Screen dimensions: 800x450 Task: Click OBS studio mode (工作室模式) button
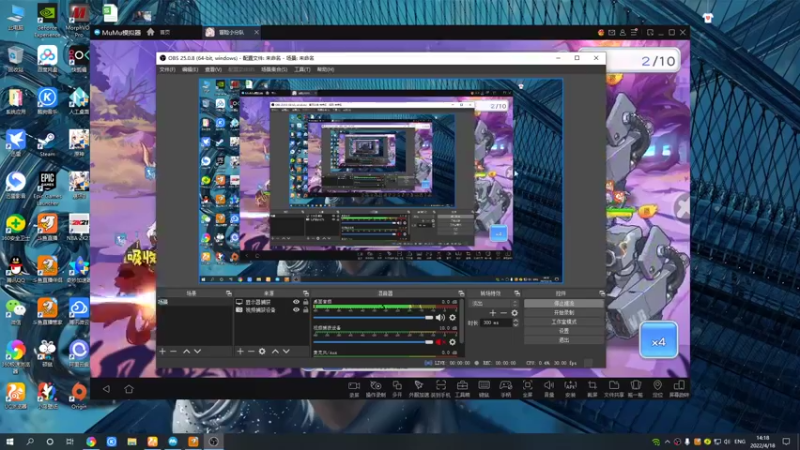pyautogui.click(x=564, y=321)
